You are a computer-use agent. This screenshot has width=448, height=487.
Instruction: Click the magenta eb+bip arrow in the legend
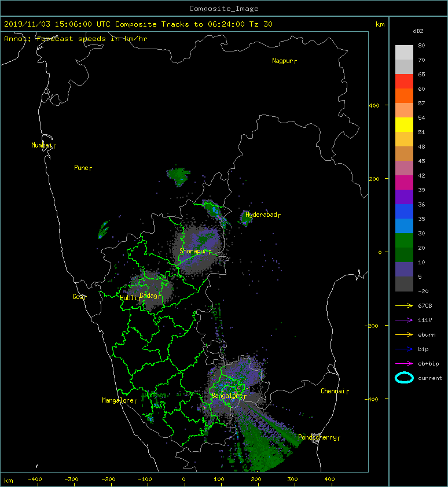404,364
